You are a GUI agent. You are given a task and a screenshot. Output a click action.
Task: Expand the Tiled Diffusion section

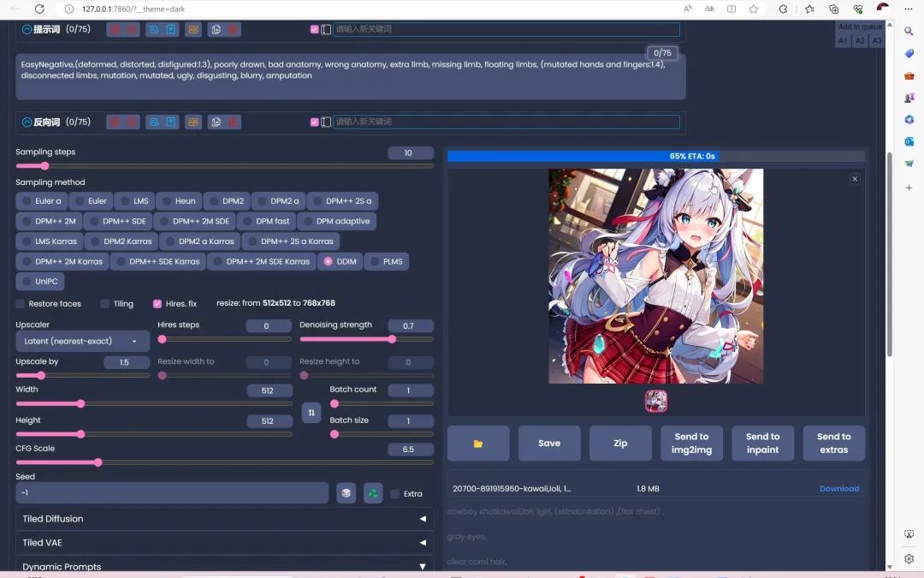pyautogui.click(x=224, y=519)
